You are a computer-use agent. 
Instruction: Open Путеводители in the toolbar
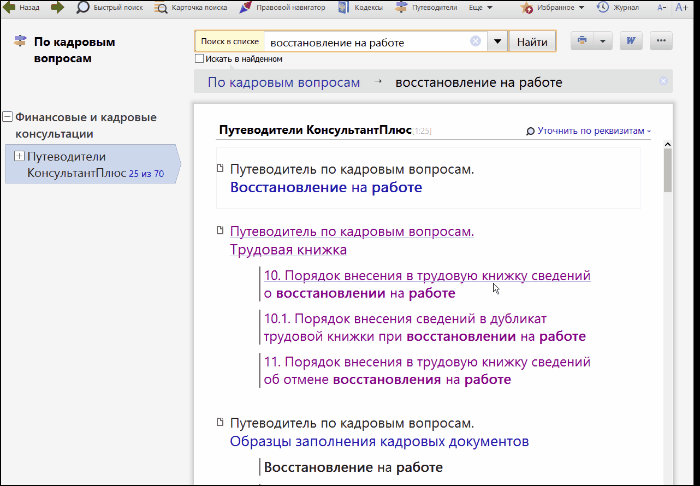(426, 8)
